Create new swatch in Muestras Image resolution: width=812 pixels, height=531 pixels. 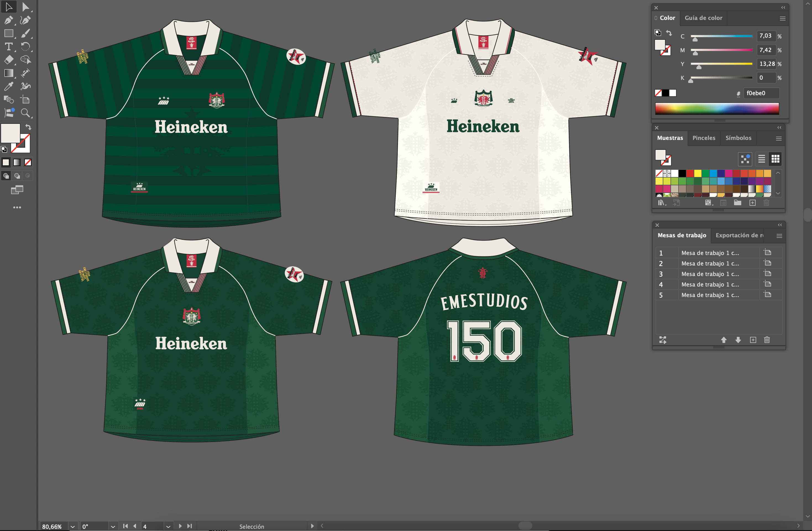click(752, 203)
